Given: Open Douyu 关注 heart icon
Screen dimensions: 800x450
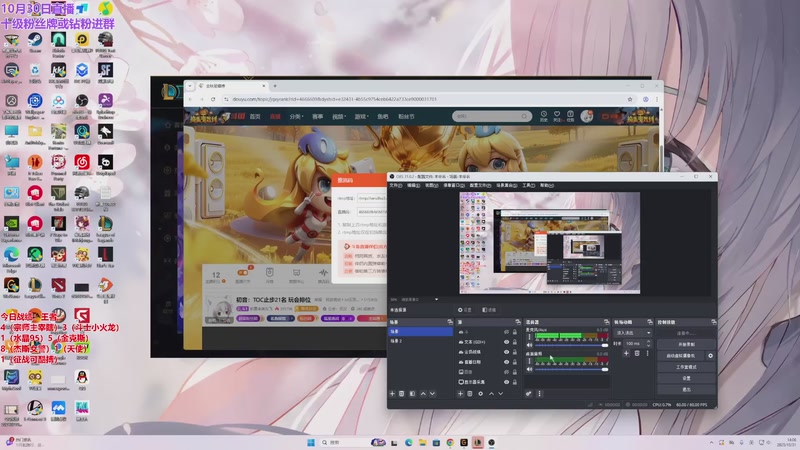Looking at the screenshot, I should 557,116.
